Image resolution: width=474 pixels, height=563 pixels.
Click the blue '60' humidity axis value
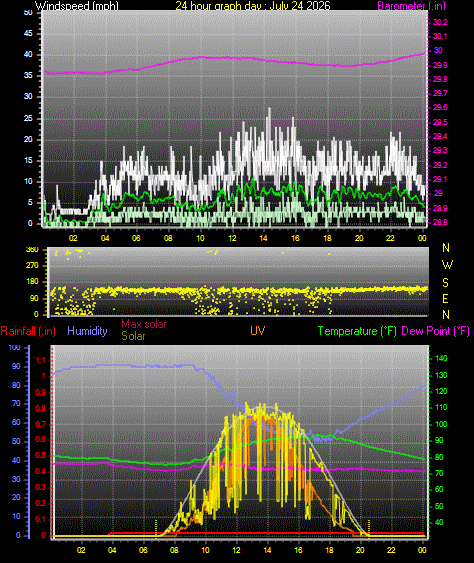point(16,423)
